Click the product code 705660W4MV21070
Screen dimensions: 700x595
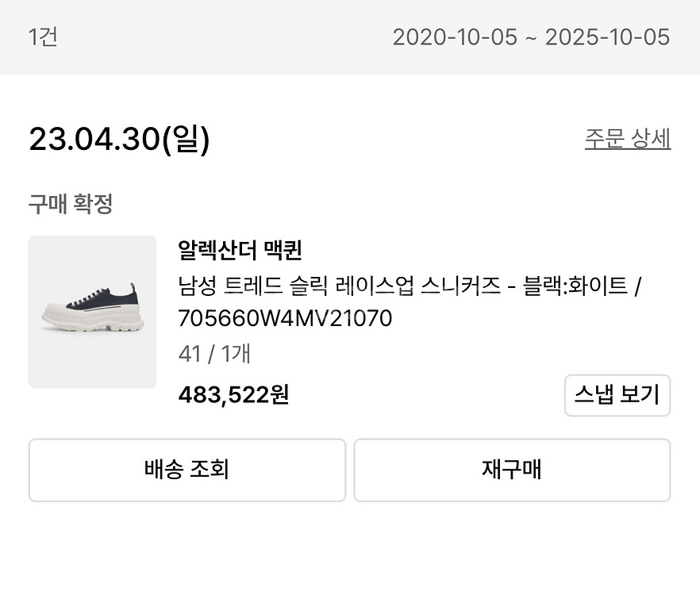tap(286, 319)
